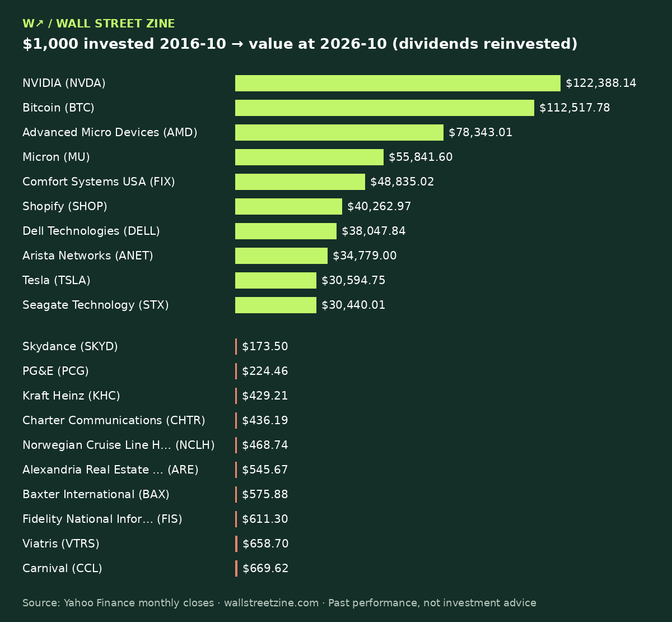Select the Carnival (CCL) label
The image size is (672, 622).
tap(62, 569)
